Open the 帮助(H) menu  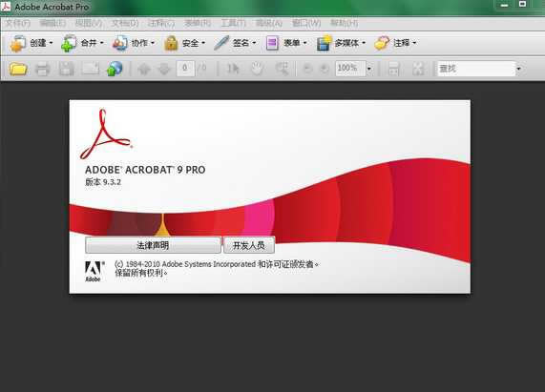[x=345, y=23]
